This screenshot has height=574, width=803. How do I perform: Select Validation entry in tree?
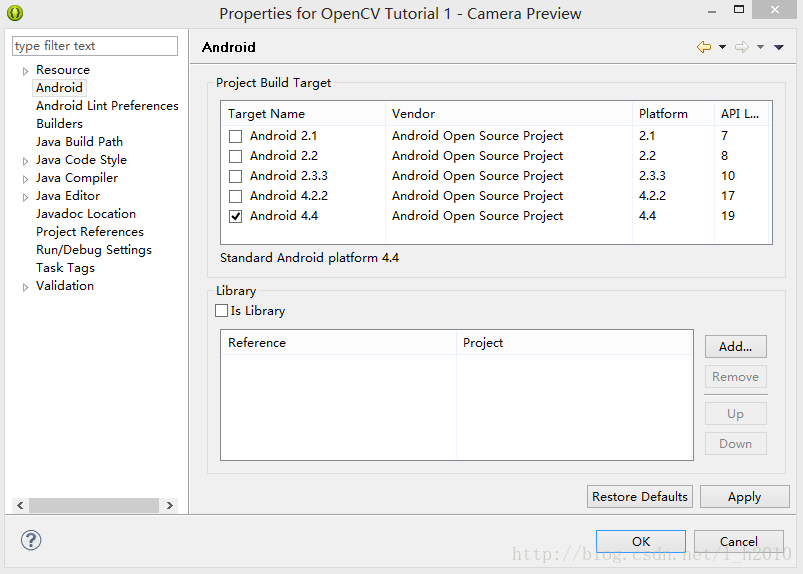click(65, 286)
